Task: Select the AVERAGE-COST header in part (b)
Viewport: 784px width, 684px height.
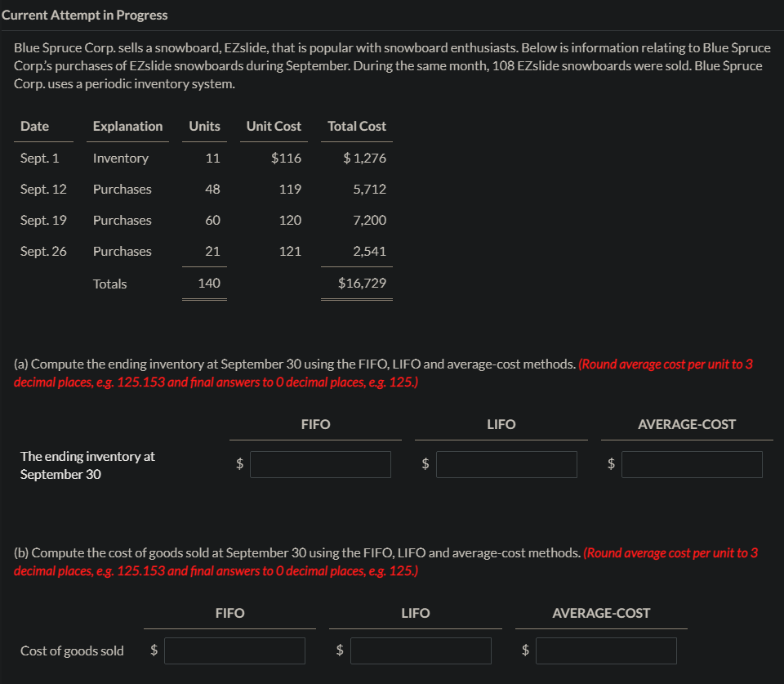Action: pos(601,613)
